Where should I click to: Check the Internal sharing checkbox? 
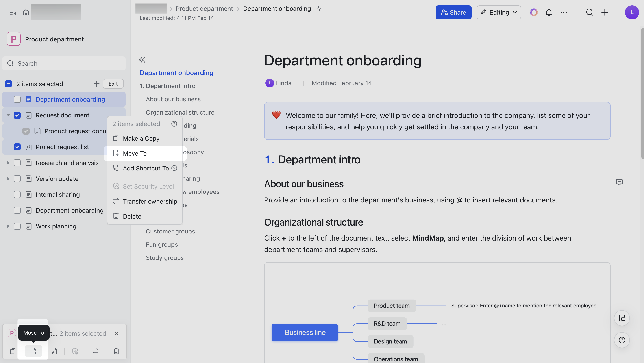pos(17,194)
